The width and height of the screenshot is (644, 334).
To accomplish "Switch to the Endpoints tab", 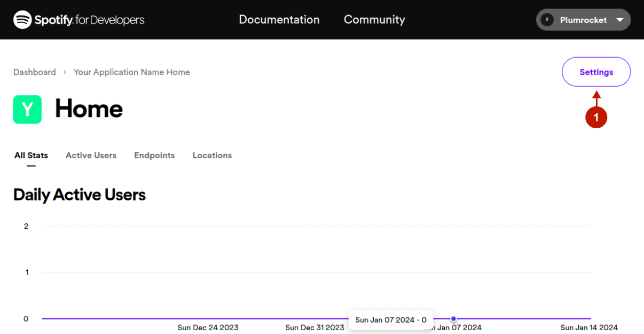I will pyautogui.click(x=154, y=156).
